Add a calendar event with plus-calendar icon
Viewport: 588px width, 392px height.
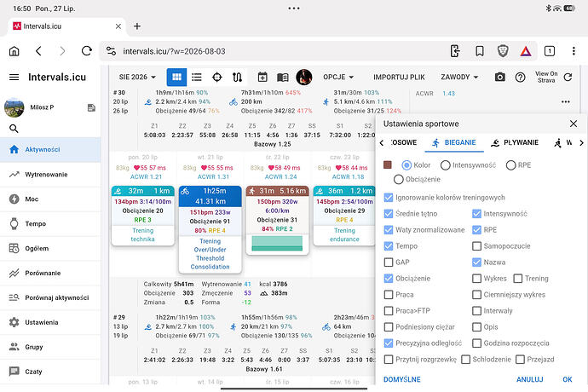[x=262, y=78]
